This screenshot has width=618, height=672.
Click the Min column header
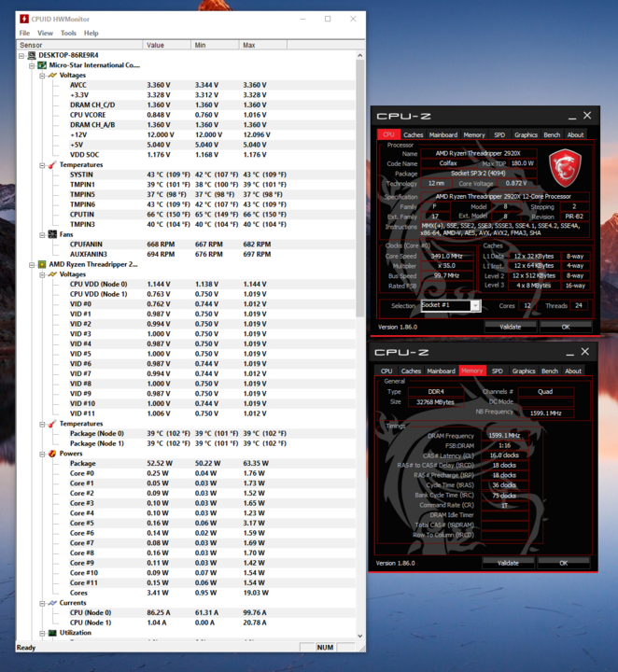click(215, 45)
